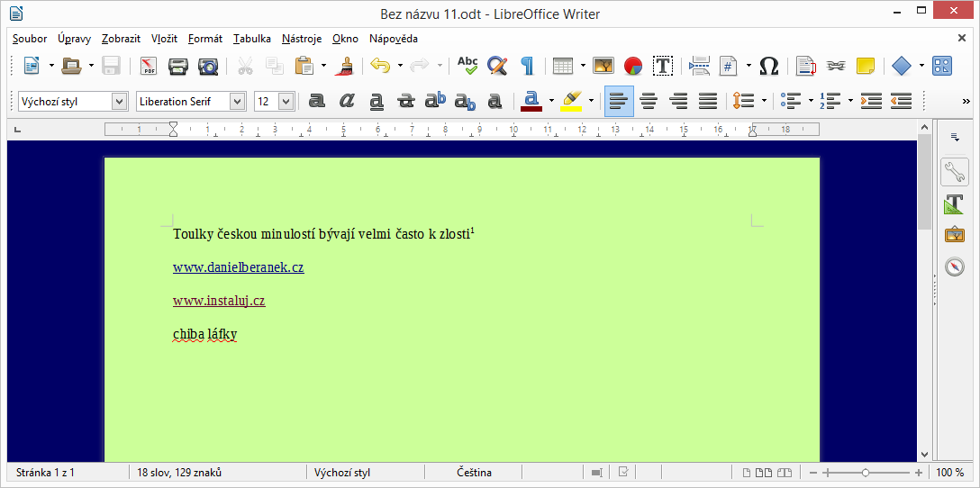980x488 pixels.
Task: Open the Formát menu
Action: pos(205,39)
